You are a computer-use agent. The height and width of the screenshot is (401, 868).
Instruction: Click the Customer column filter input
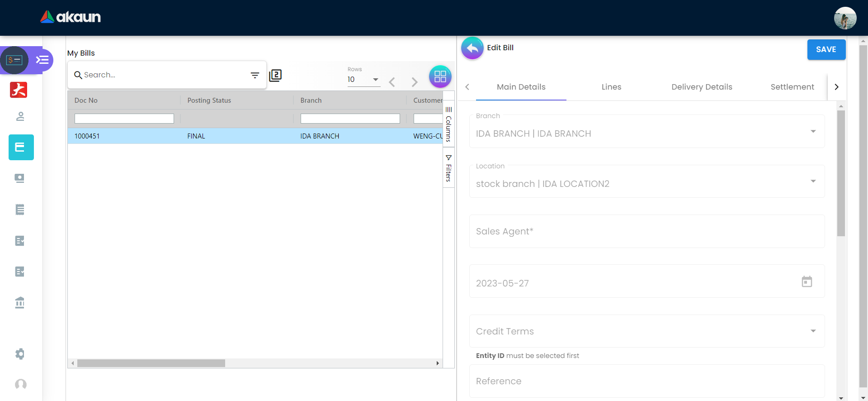[428, 119]
